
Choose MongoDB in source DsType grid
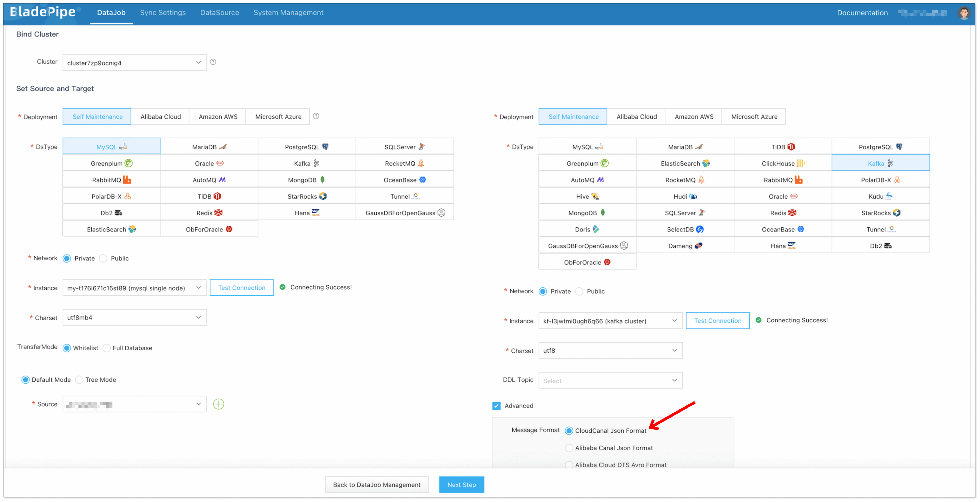306,180
